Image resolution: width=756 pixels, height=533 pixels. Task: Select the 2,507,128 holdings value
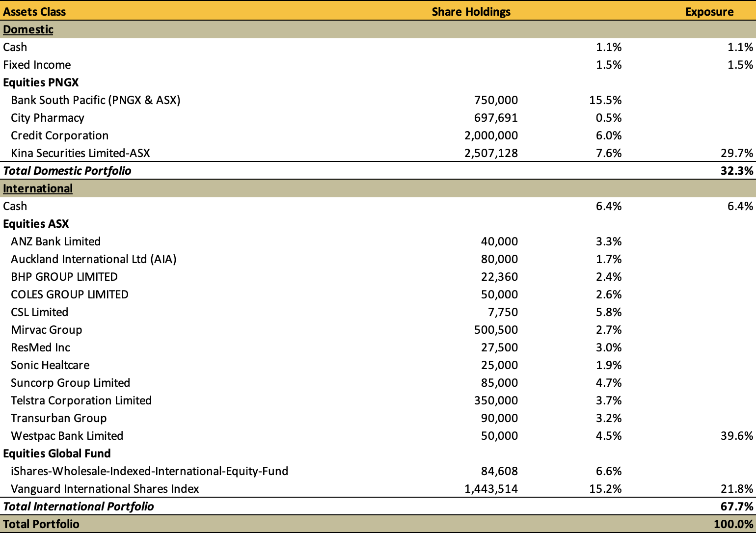coord(491,153)
